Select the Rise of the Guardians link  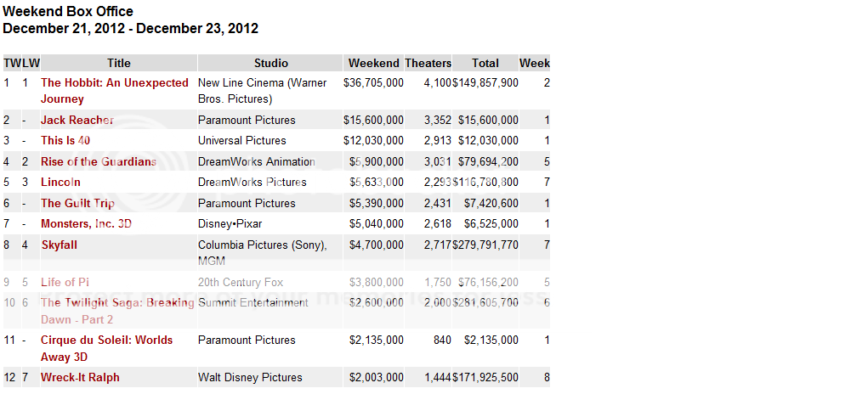coord(98,162)
